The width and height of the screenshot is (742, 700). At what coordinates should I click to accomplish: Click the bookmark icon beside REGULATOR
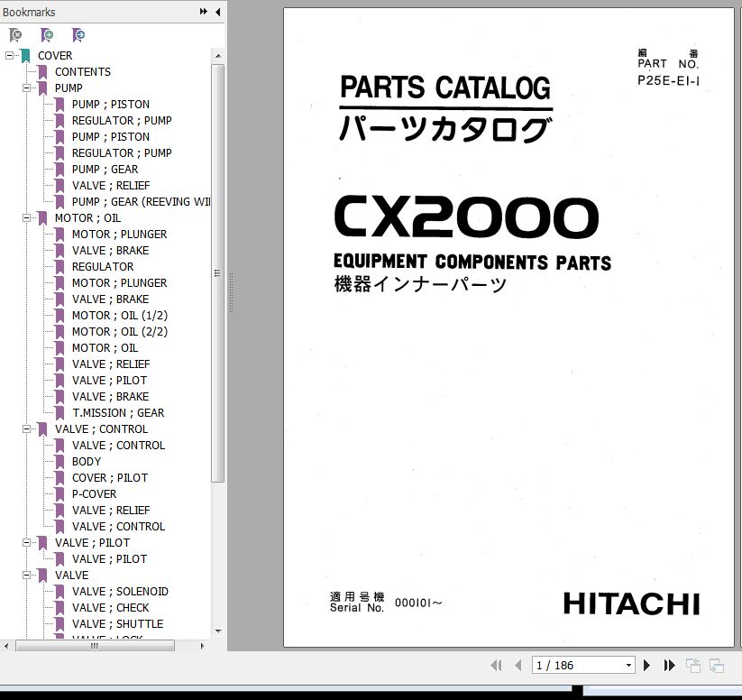pyautogui.click(x=60, y=267)
